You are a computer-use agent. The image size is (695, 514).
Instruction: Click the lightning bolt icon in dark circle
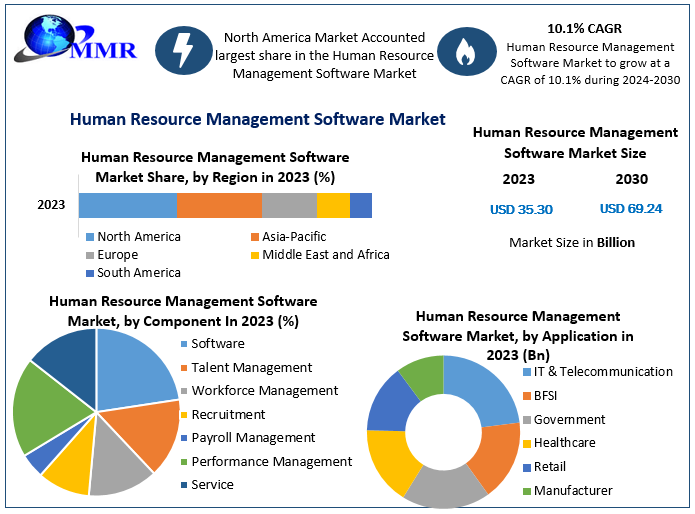pyautogui.click(x=183, y=55)
